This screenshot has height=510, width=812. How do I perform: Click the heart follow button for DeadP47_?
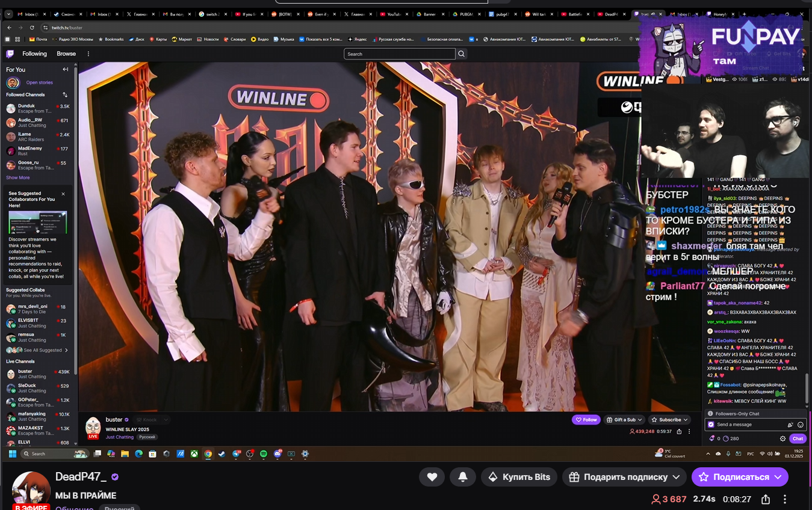[432, 477]
